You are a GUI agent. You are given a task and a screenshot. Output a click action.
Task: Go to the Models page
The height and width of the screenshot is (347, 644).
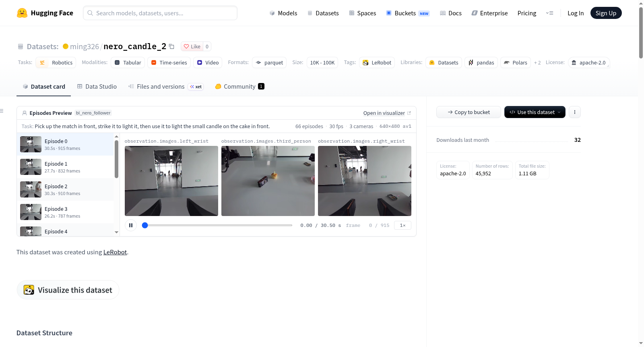pyautogui.click(x=283, y=13)
